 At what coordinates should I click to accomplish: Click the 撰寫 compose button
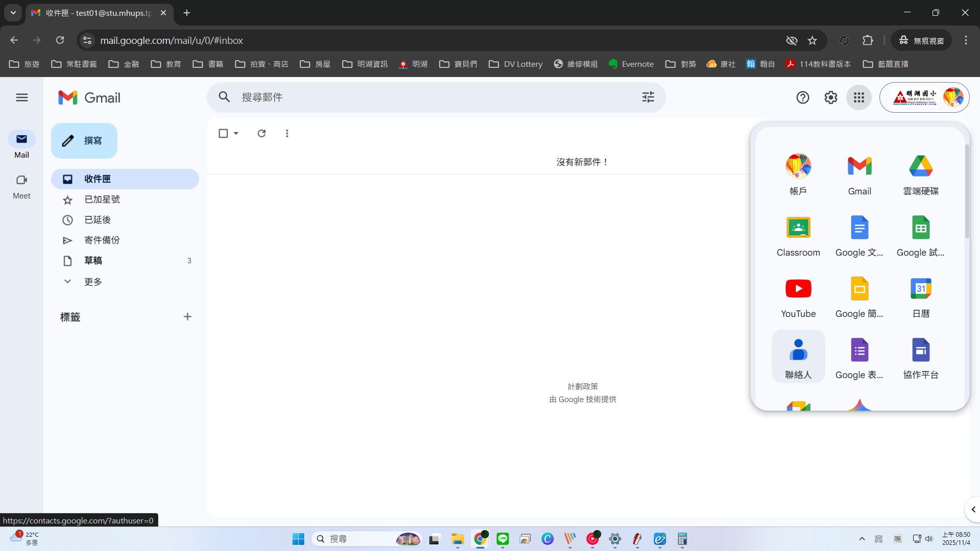(84, 141)
